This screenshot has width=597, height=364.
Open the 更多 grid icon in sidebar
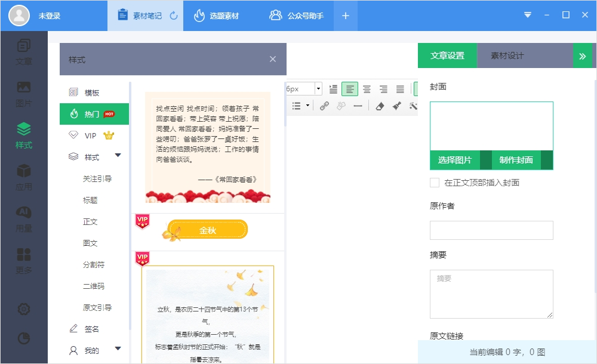[x=24, y=254]
